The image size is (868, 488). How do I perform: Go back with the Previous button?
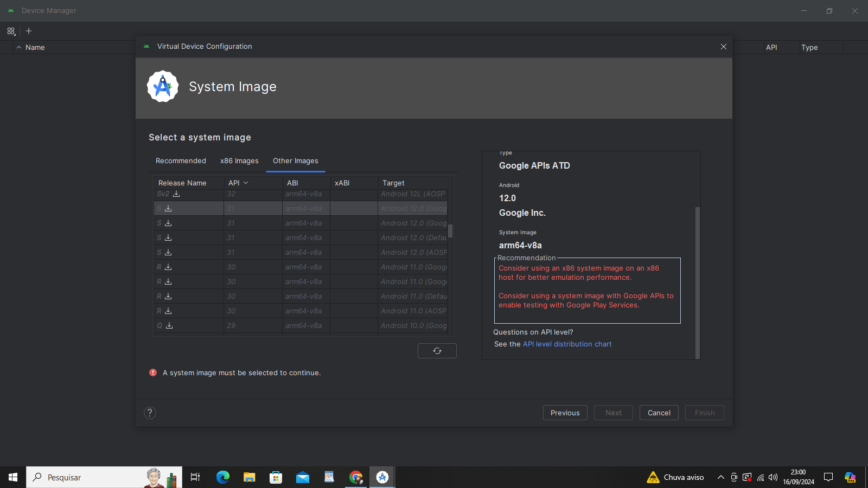tap(565, 413)
